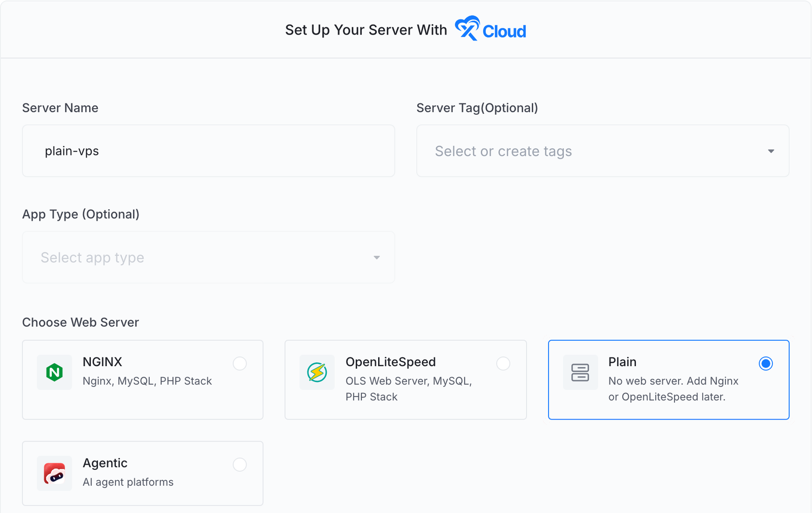Click the Plain server stack icon
The image size is (812, 513).
click(x=580, y=372)
